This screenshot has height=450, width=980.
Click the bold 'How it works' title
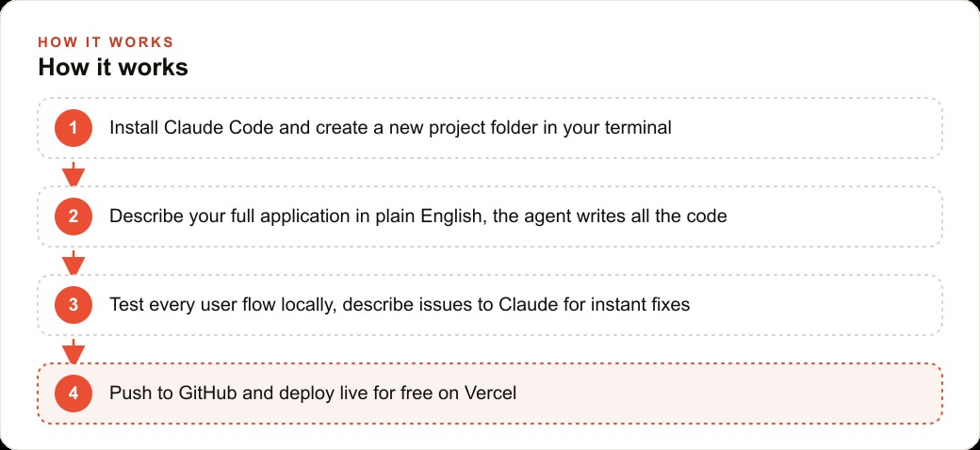click(x=113, y=67)
